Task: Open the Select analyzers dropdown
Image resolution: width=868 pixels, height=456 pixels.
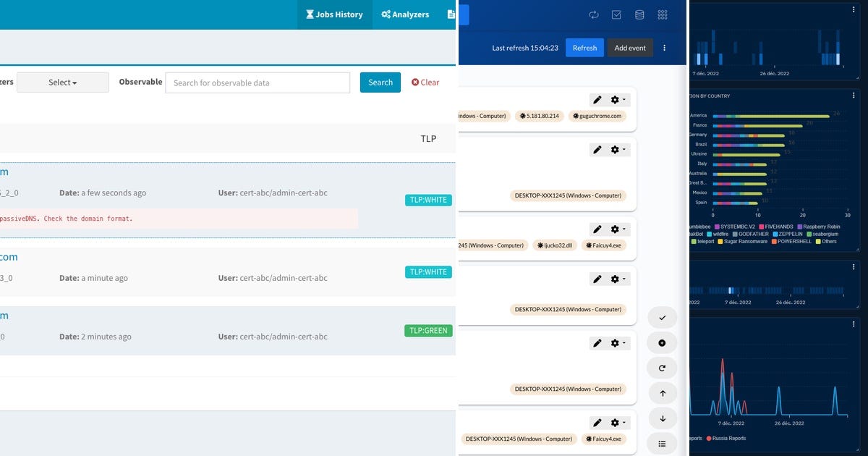Action: (62, 82)
